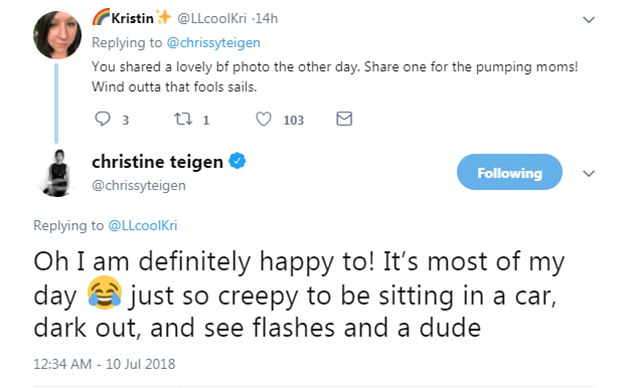
Task: Open christine teigen's profile avatar
Action: (x=57, y=173)
